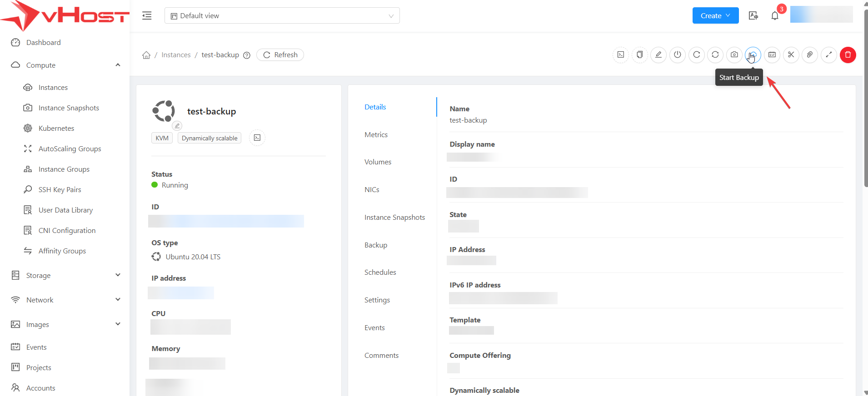
Task: Go to Instances via breadcrumb link
Action: pos(176,55)
